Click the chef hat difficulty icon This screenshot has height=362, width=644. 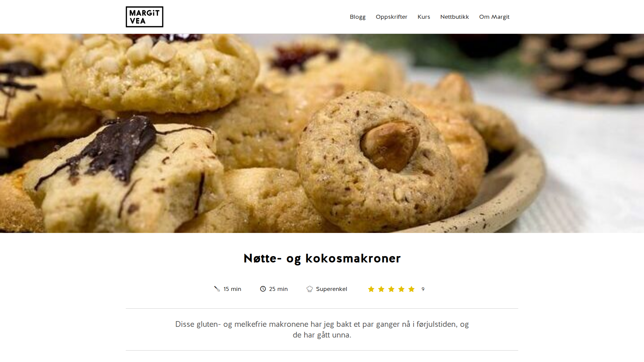[x=310, y=289]
